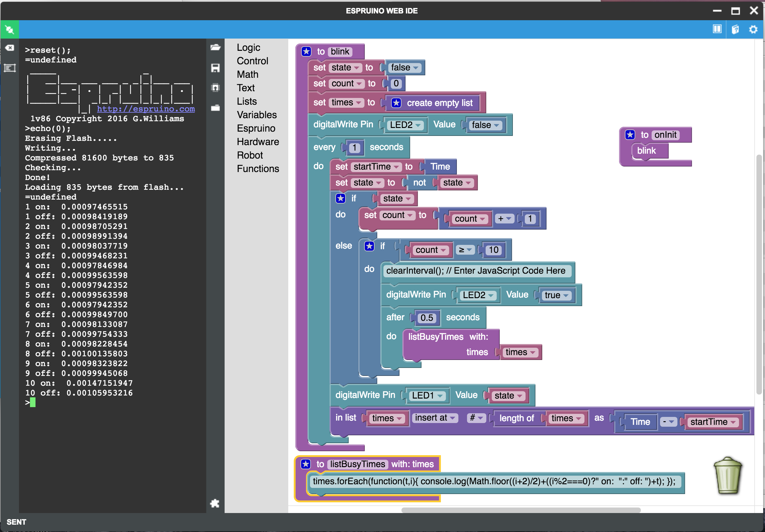Open the '≥' comparison dropdown
The height and width of the screenshot is (532, 765).
pos(465,250)
